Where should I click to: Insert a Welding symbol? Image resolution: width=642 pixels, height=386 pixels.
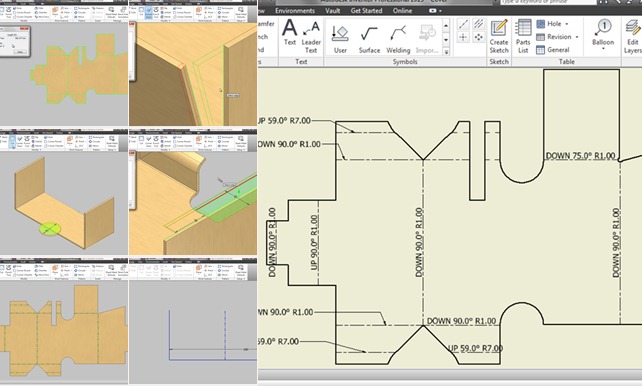(x=398, y=39)
